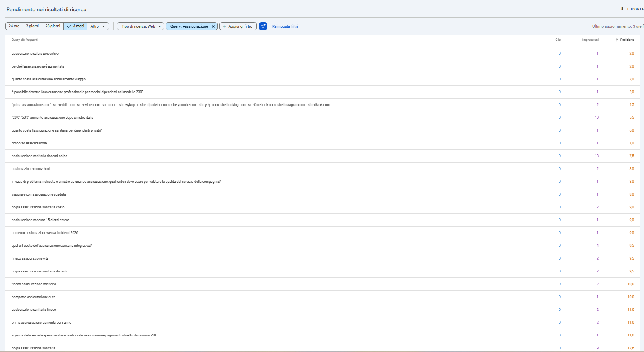Screen dimensions: 644x352
Task: Click the plus icon in Aggiungi filtro
Action: 224,26
